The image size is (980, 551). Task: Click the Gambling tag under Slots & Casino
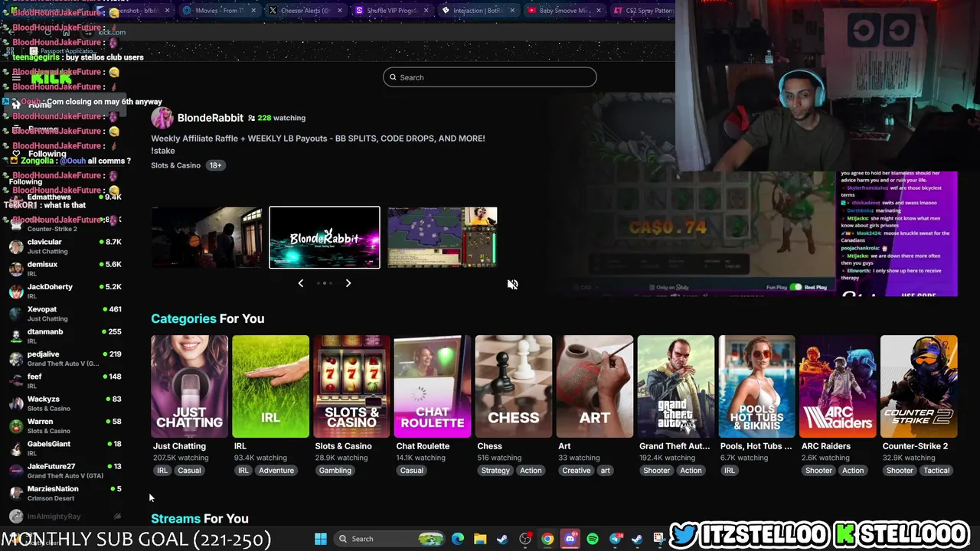(335, 471)
